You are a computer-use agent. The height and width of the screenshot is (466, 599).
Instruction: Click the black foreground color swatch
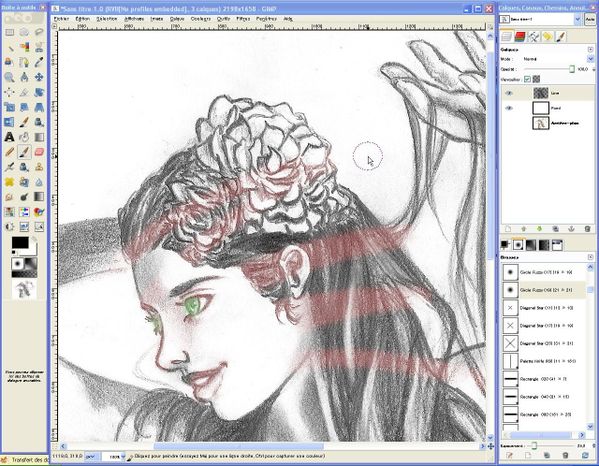(x=20, y=243)
